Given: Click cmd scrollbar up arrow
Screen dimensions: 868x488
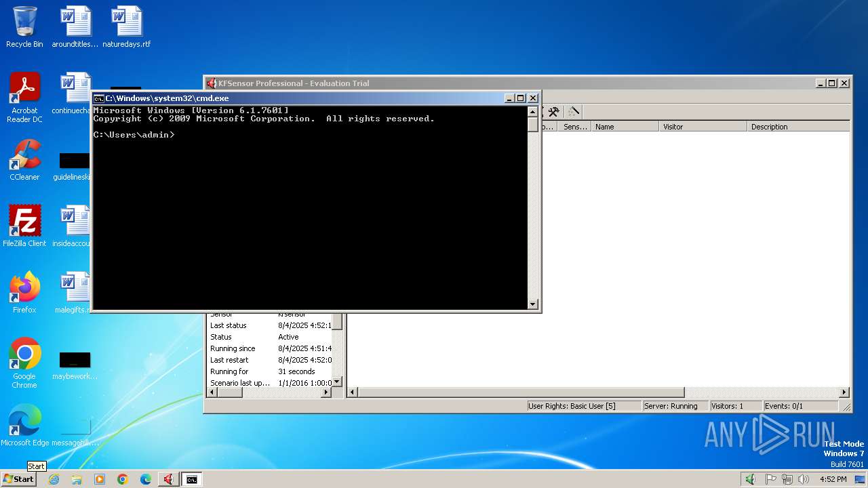Looking at the screenshot, I should coord(533,112).
